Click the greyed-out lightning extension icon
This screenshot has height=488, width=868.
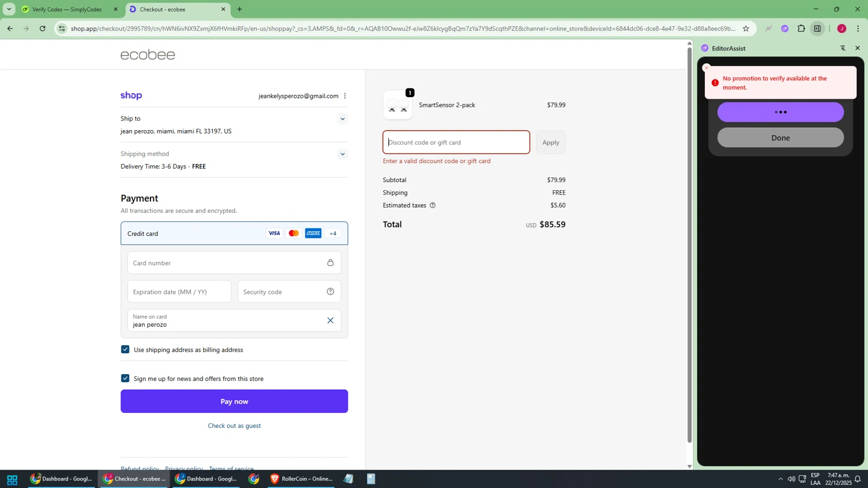pyautogui.click(x=768, y=28)
